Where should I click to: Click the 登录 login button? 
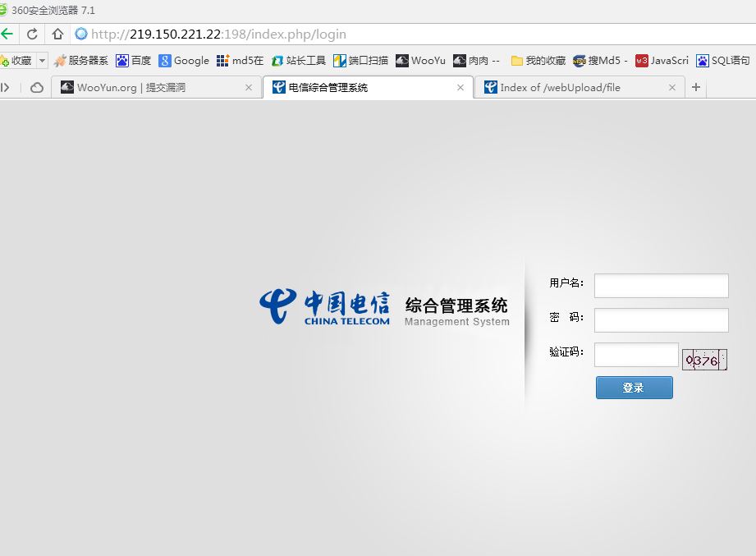[x=634, y=388]
